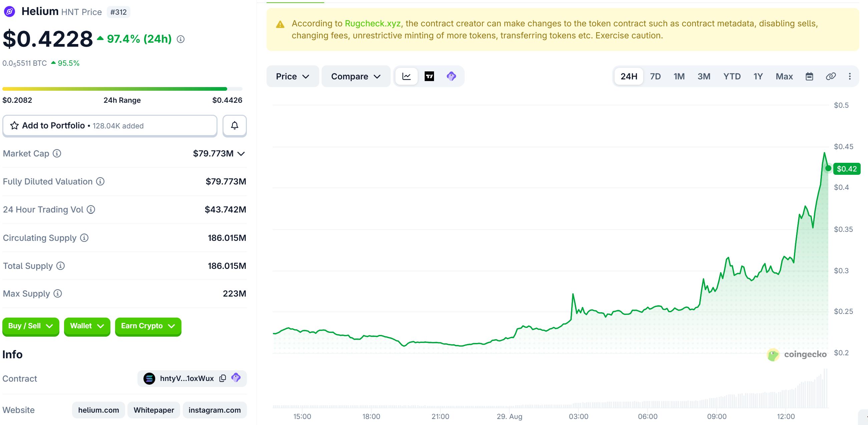Open the Rugcheck.xyz link
868x425 pixels.
(x=373, y=24)
